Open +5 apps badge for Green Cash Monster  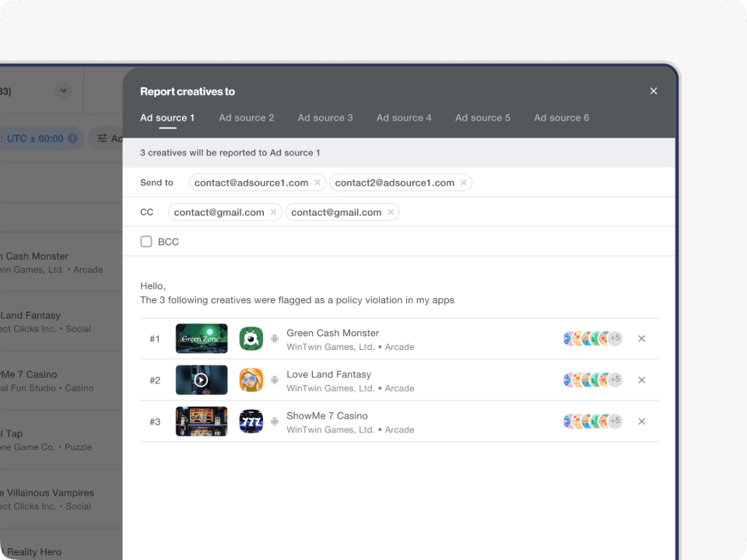(x=615, y=338)
